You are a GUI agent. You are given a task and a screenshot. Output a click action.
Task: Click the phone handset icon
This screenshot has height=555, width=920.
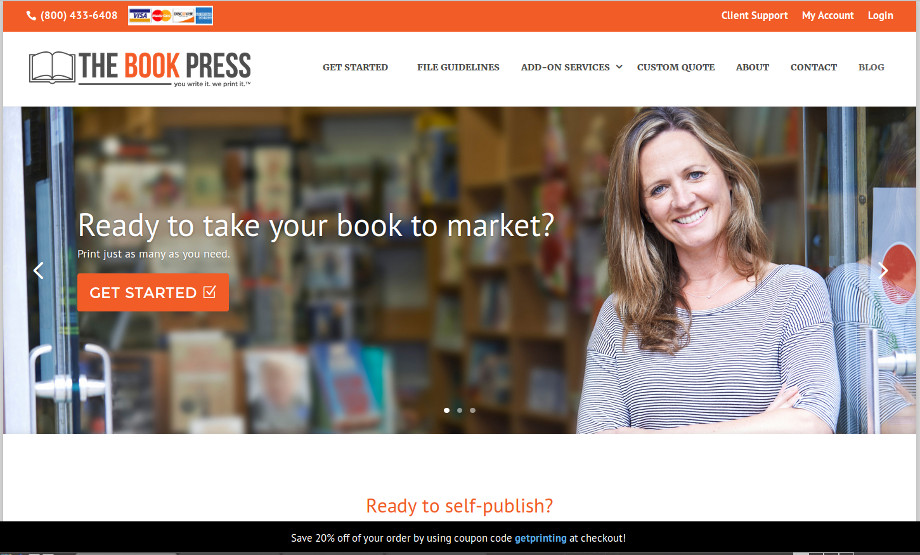(x=31, y=16)
